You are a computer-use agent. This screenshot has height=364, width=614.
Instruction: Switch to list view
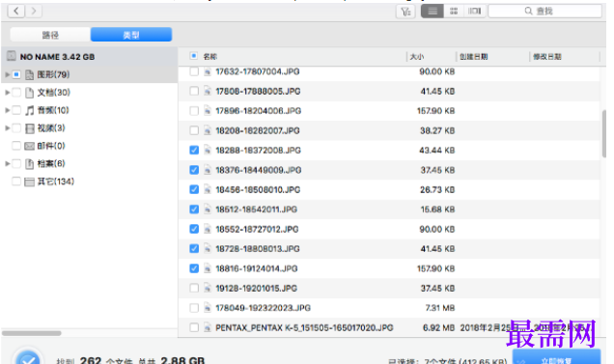pyautogui.click(x=433, y=12)
